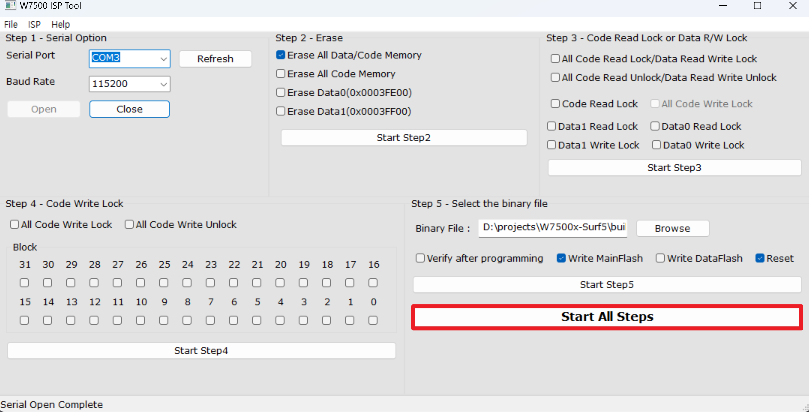
Task: Click the Binary File path field
Action: click(553, 228)
